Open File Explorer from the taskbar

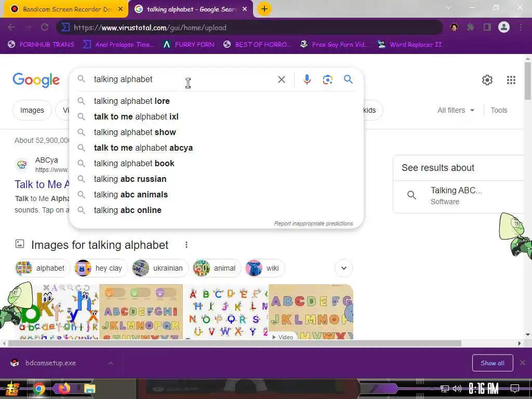click(89, 389)
